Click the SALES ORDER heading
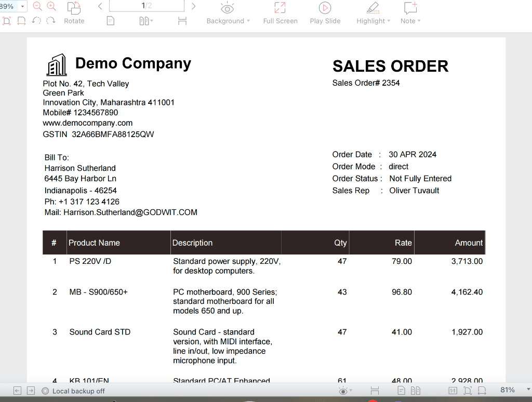The image size is (532, 402). pos(390,66)
